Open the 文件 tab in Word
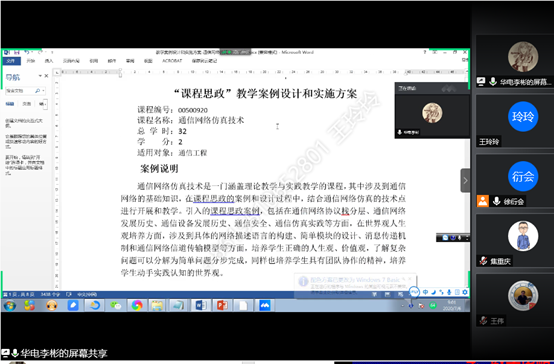 (x=11, y=61)
